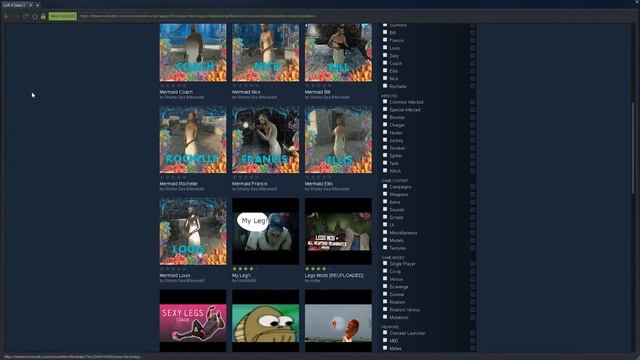Enable the Louis survivor filter checkbox
The image size is (640, 360).
pyautogui.click(x=385, y=48)
